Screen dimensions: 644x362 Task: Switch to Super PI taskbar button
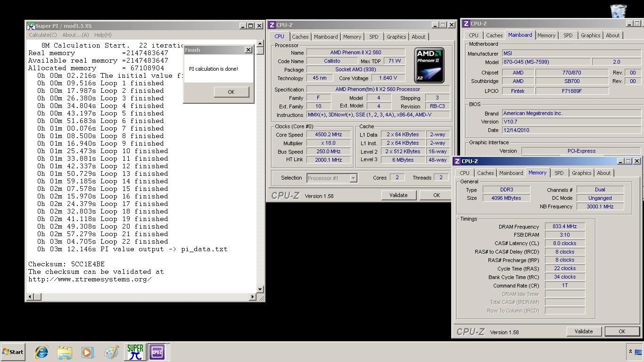pos(135,352)
